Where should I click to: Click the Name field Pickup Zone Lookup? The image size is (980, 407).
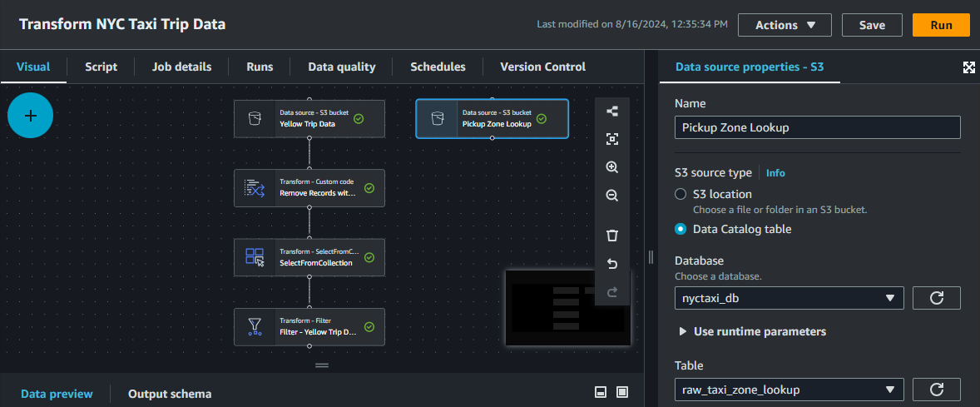818,127
